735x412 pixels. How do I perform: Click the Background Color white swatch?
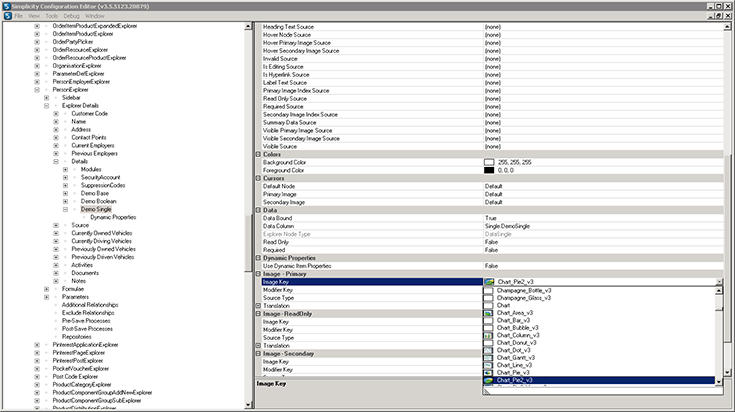(x=489, y=162)
